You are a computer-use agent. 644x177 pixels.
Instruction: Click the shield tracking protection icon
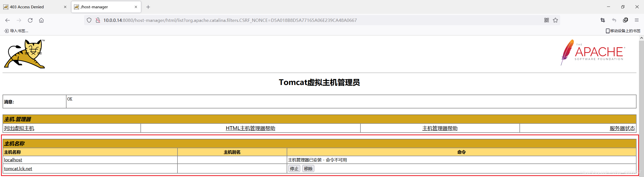click(x=89, y=20)
